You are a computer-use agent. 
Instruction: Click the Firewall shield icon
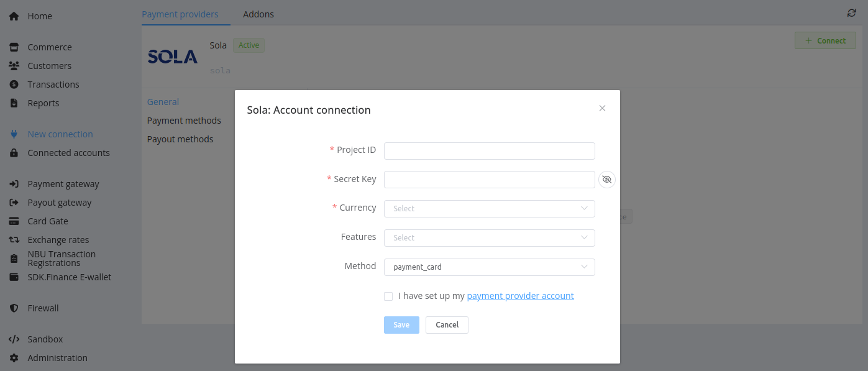tap(14, 308)
